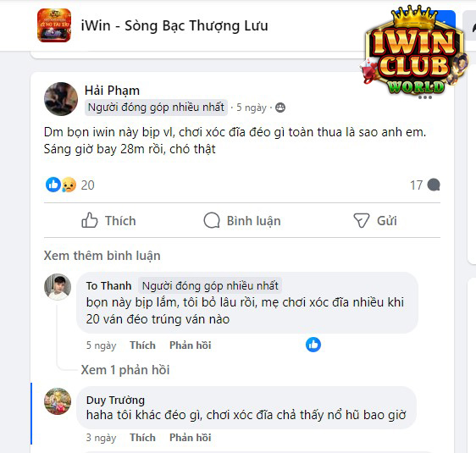
Task: Click Phản hồi under To Thanh's comment
Action: pyautogui.click(x=190, y=345)
